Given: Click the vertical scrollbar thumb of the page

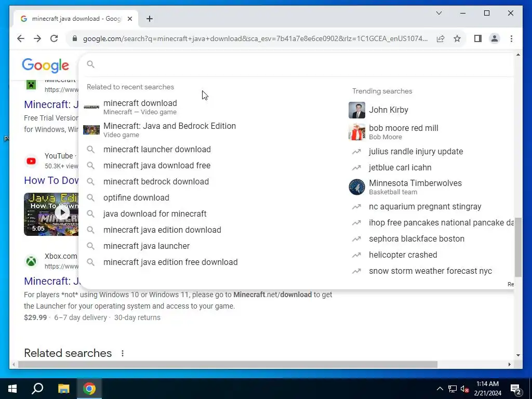Looking at the screenshot, I should click(518, 247).
